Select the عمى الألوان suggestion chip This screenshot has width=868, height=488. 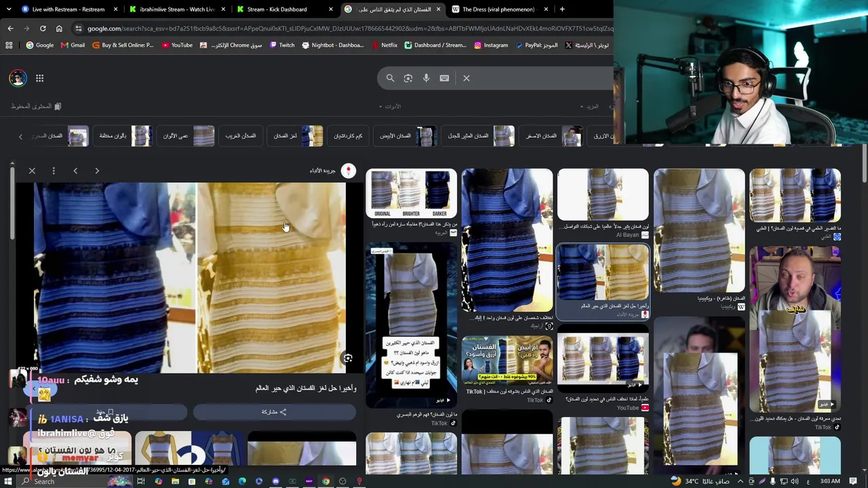click(x=187, y=136)
